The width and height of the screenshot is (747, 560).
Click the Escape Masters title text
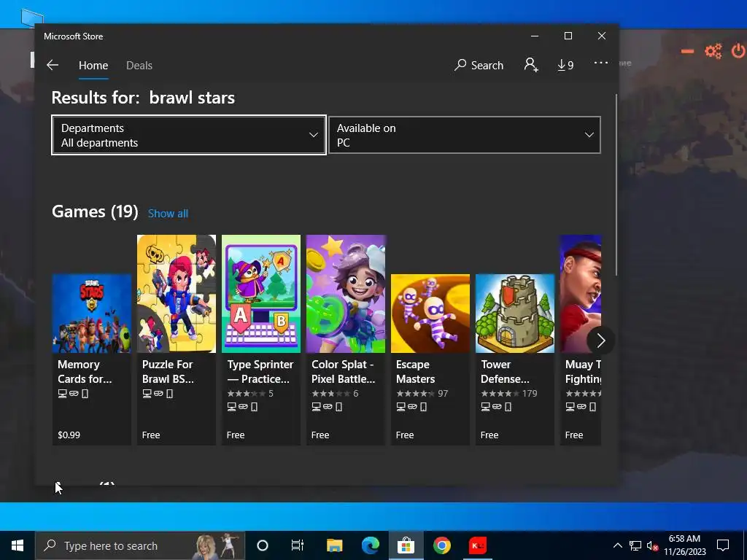click(x=415, y=371)
